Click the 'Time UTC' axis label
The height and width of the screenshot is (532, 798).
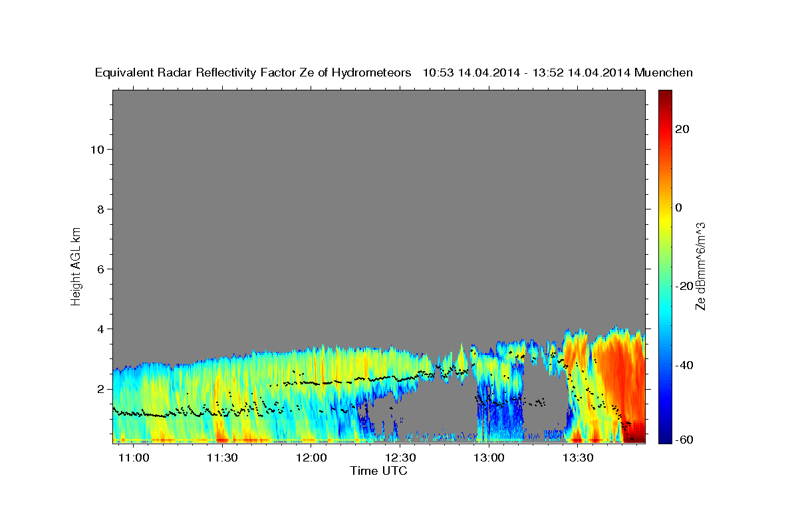(x=378, y=471)
